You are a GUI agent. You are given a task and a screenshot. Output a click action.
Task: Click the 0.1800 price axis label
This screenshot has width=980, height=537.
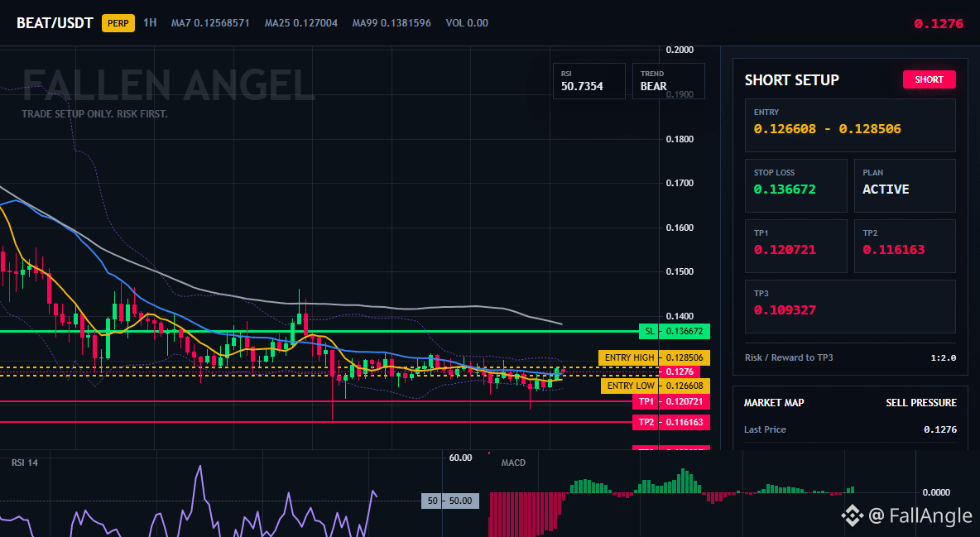[x=680, y=139]
